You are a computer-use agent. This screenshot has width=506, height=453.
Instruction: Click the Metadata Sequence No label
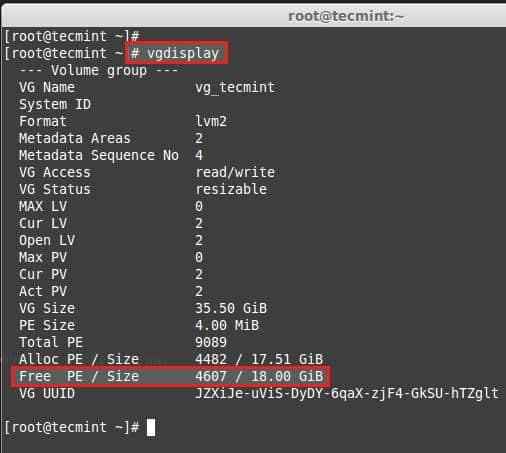(x=99, y=155)
